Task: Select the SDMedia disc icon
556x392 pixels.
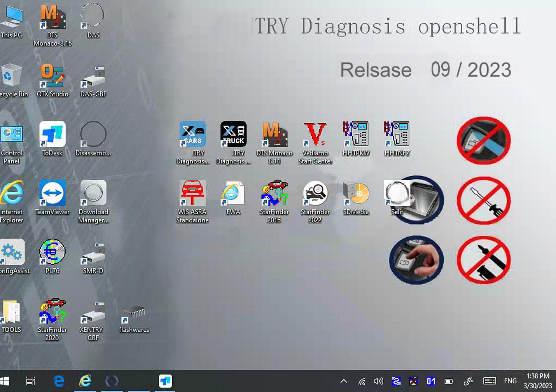Action: coord(356,198)
